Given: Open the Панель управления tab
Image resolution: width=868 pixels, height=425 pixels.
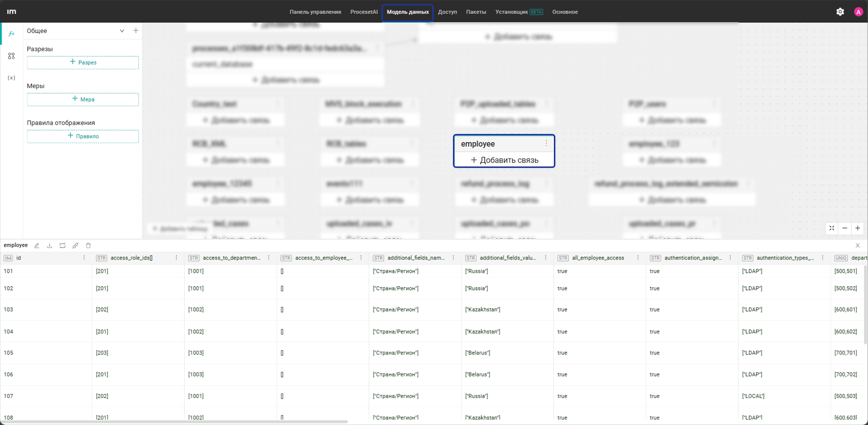Looking at the screenshot, I should [x=315, y=12].
